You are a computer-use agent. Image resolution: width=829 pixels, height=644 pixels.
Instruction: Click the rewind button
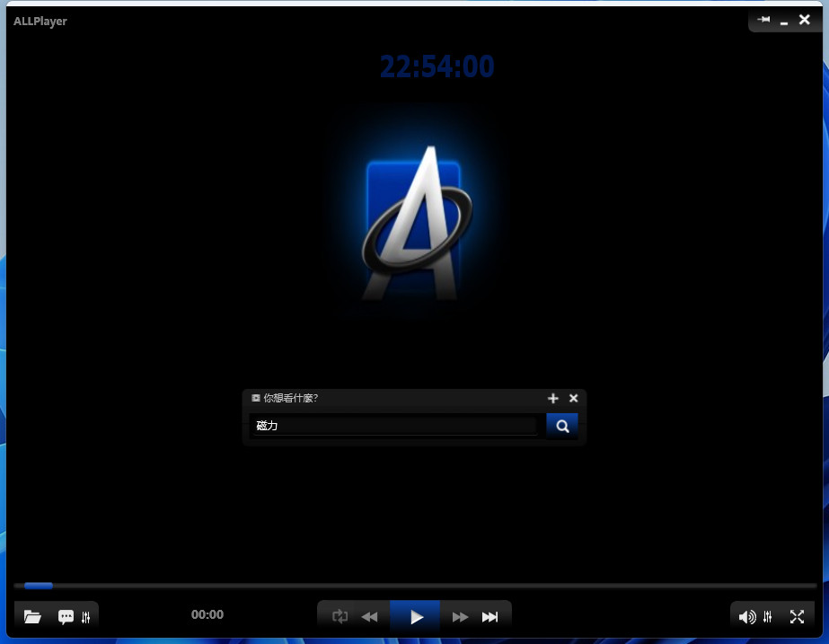click(x=369, y=616)
